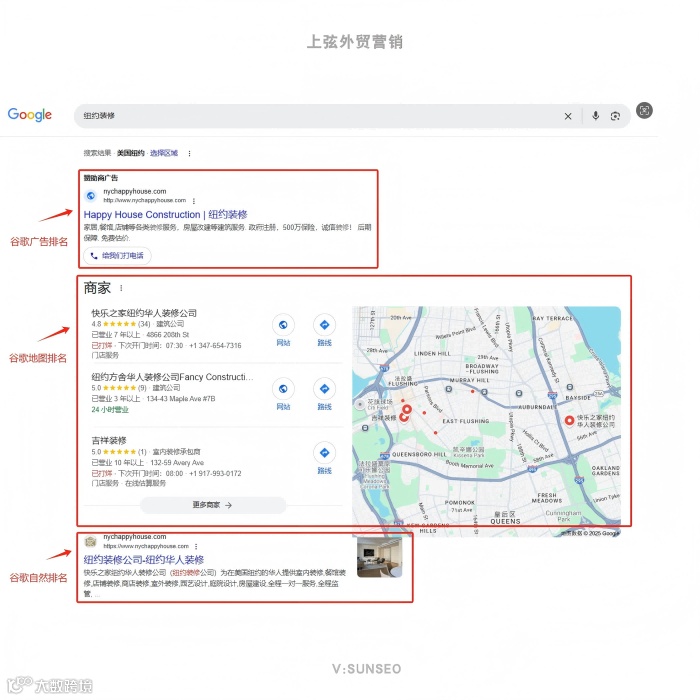This screenshot has height=700, width=700.
Task: Click the 选择区域 link
Action: (164, 153)
